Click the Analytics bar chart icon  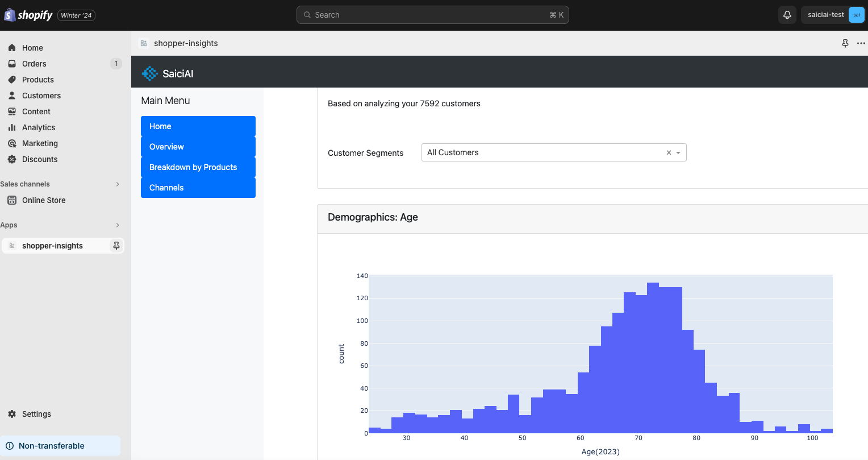tap(12, 127)
